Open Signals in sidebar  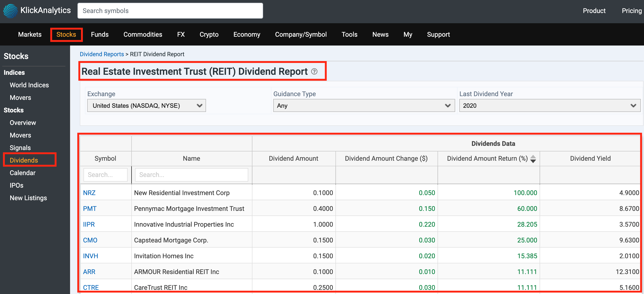20,148
